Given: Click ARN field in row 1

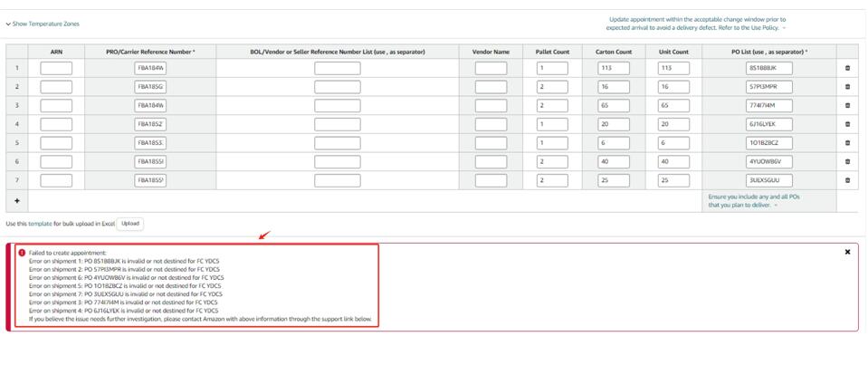Looking at the screenshot, I should click(x=56, y=68).
